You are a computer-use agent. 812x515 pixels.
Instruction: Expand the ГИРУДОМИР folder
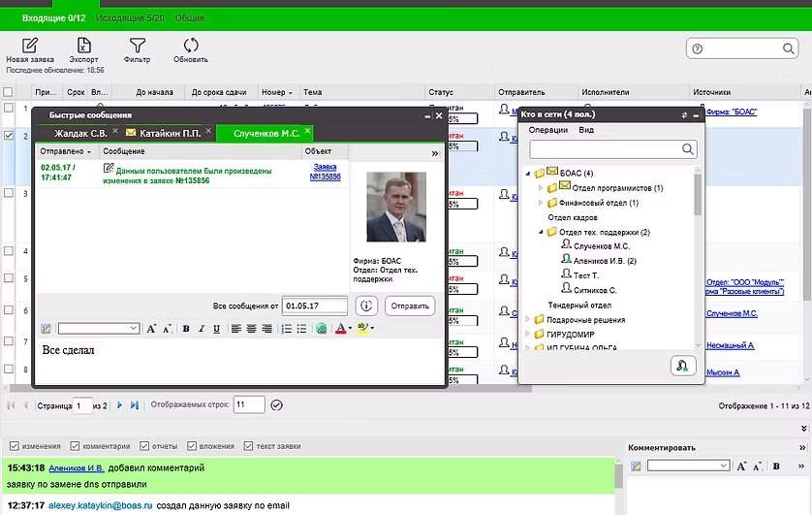pyautogui.click(x=528, y=335)
